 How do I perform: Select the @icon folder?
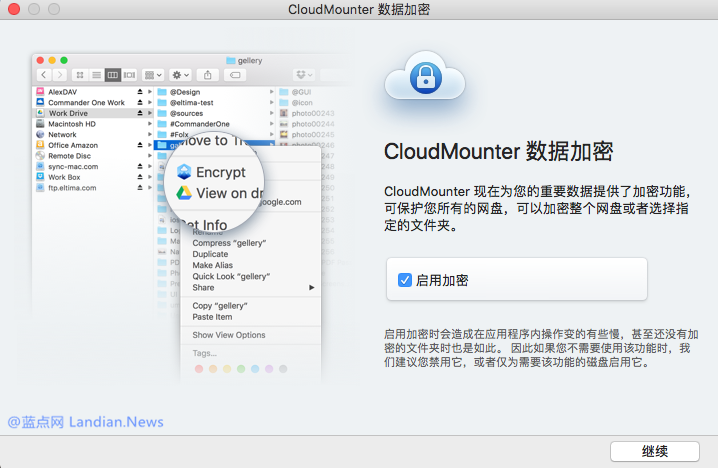coord(302,102)
